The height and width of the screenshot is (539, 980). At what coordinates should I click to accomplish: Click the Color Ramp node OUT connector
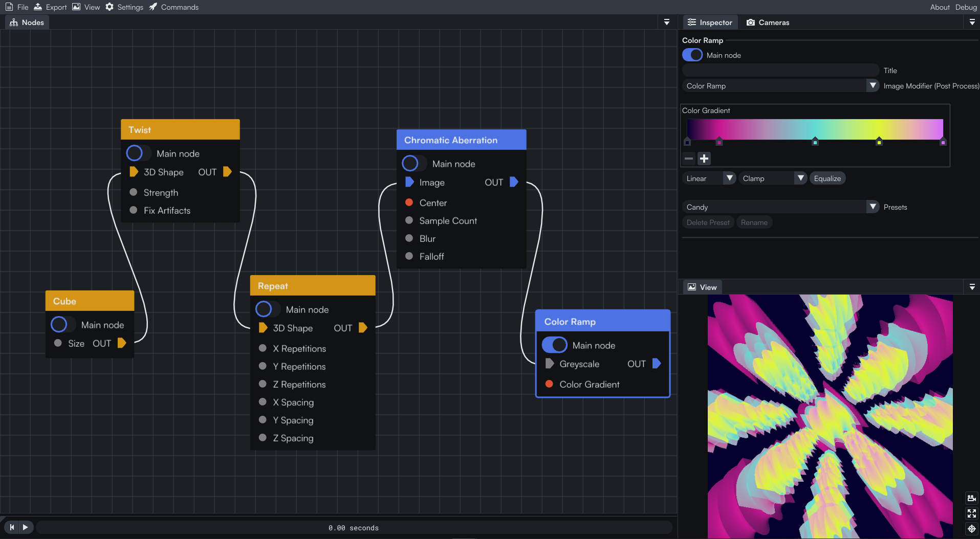click(657, 364)
